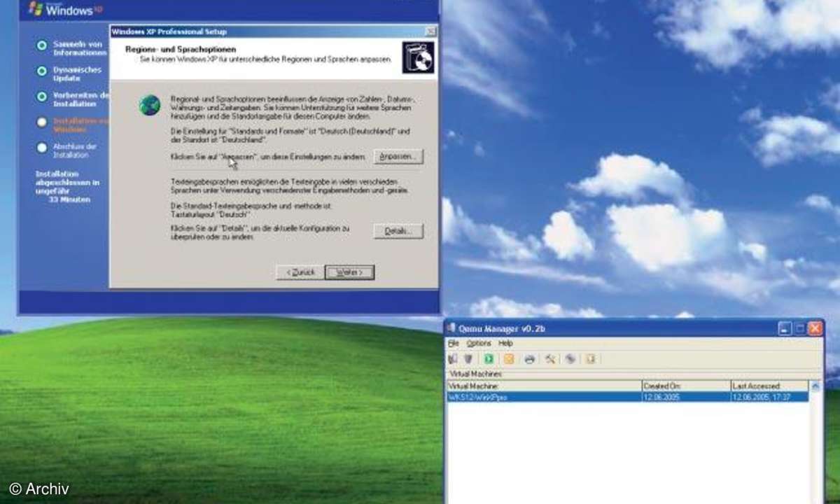840x504 pixels.
Task: Click the last toolbar icon in Qemu Manager
Action: point(591,359)
